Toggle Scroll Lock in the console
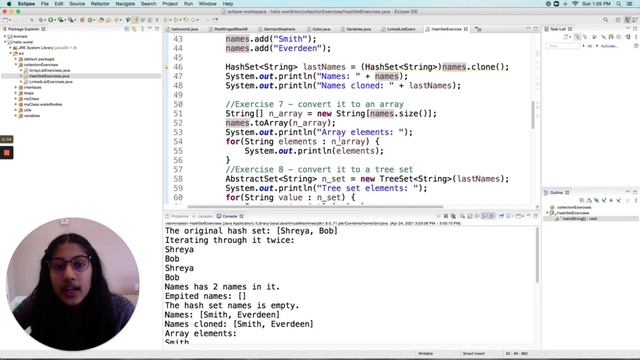Viewport: 640px width, 360px height. (x=470, y=216)
